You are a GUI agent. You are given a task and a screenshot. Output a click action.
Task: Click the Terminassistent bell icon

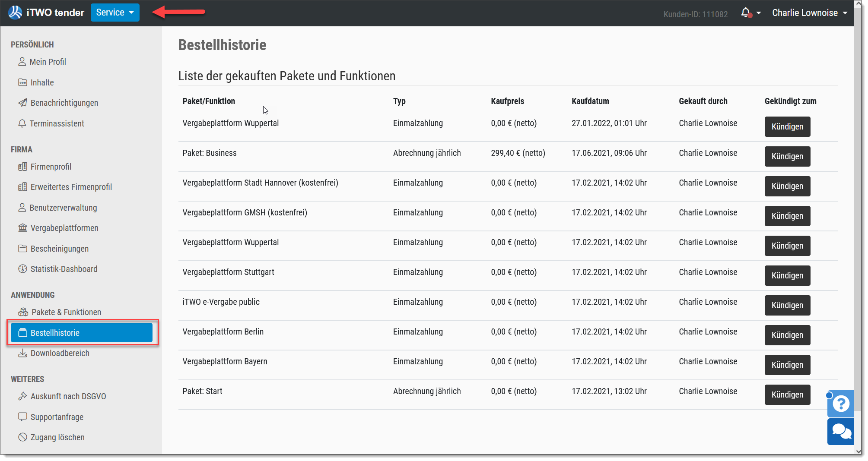click(22, 123)
